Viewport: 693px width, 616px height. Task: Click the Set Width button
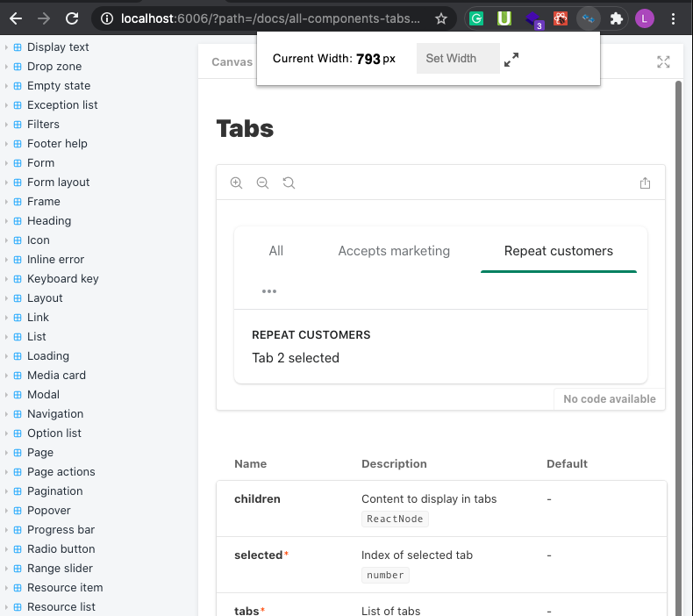coord(458,59)
